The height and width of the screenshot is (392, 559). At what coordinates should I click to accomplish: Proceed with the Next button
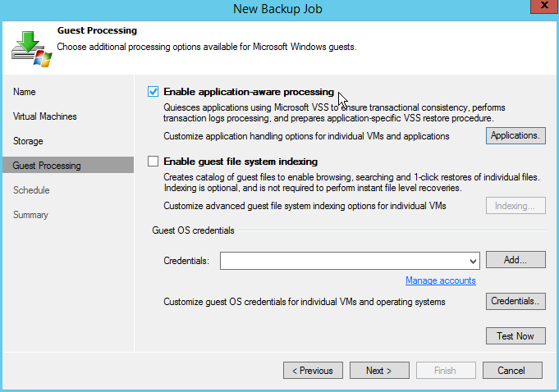point(378,371)
